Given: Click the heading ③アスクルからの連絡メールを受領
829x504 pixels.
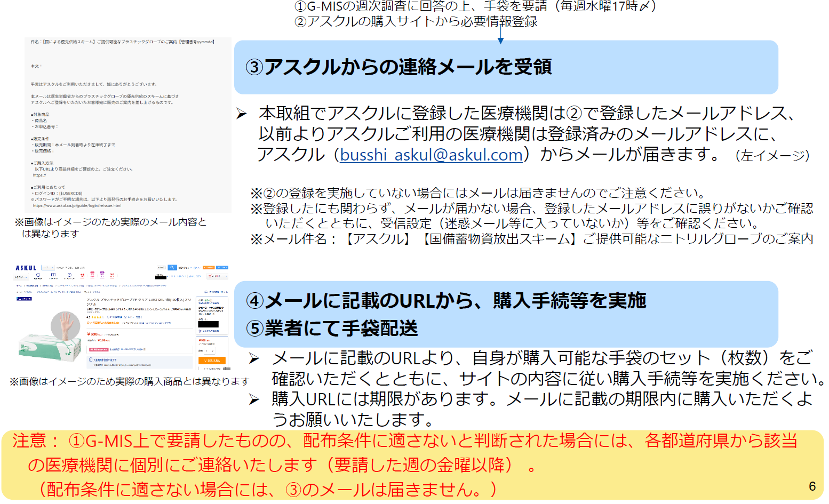Looking at the screenshot, I should coord(398,67).
